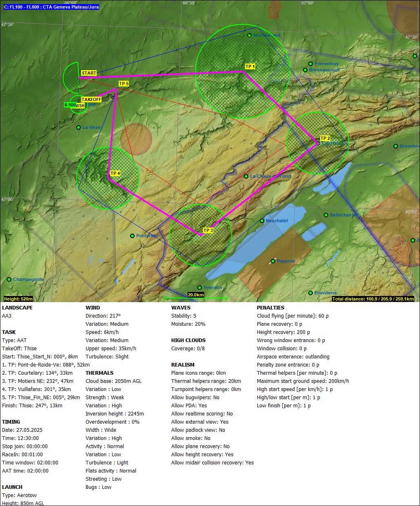Select the Pontarlier airfield green marker

(x=133, y=236)
